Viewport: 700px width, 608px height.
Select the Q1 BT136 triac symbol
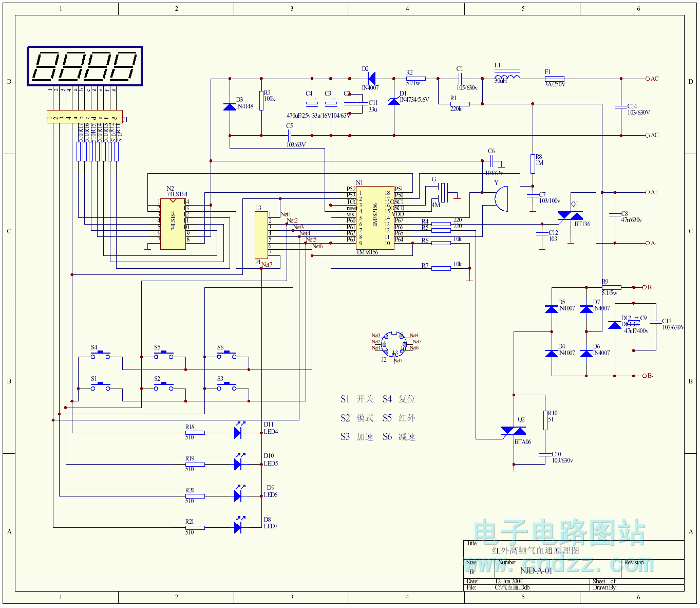(x=571, y=217)
